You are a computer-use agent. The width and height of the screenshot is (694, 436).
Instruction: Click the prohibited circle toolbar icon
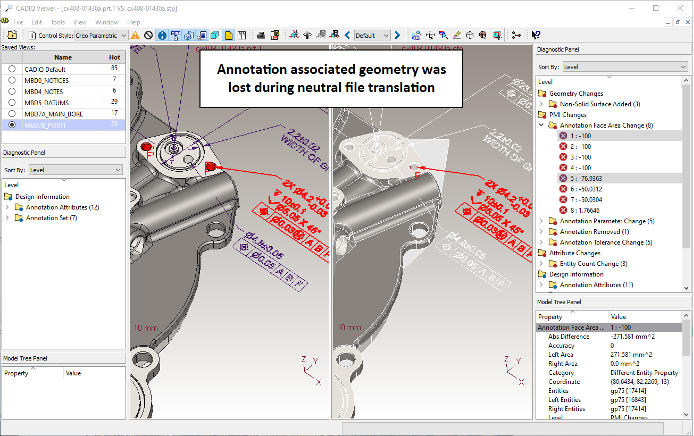pyautogui.click(x=149, y=35)
